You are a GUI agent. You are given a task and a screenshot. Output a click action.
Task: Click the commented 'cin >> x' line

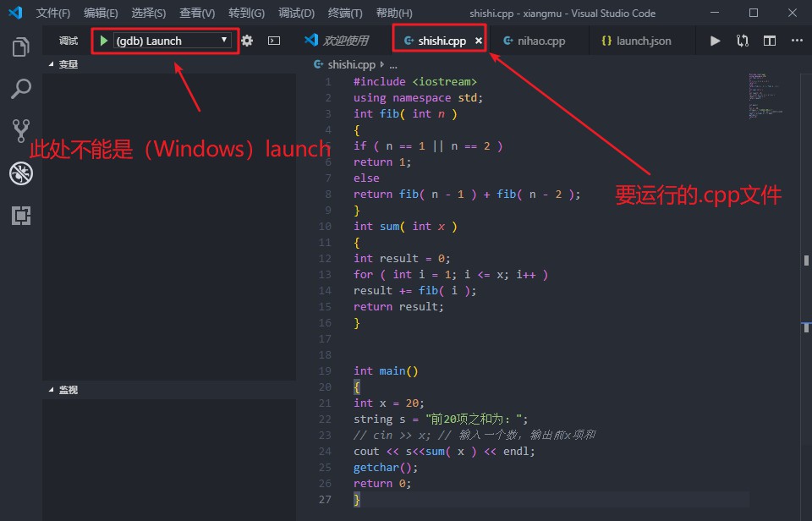[475, 435]
